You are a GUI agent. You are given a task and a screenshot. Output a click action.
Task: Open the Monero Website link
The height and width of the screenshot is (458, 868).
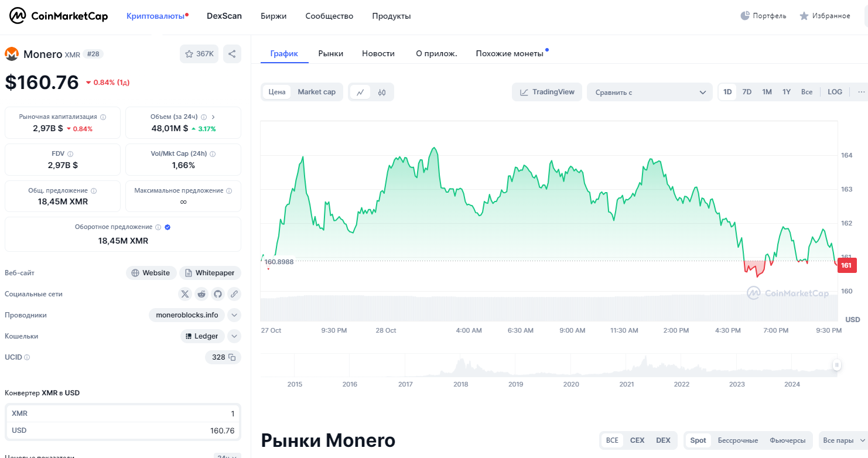coord(151,273)
